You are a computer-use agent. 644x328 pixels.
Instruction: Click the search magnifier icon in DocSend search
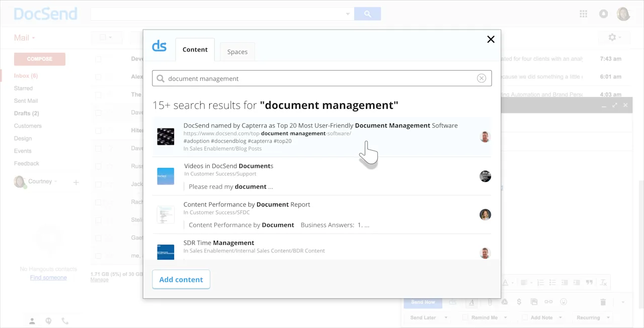pyautogui.click(x=160, y=78)
